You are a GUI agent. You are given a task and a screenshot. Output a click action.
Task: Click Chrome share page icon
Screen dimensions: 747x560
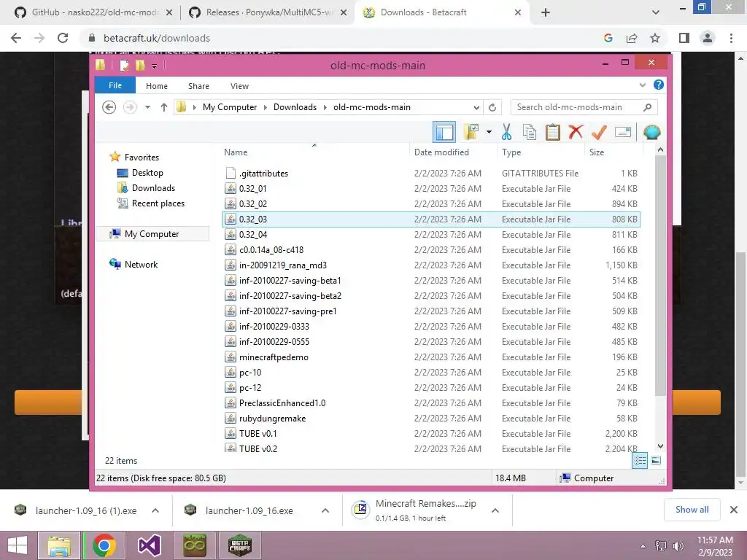[632, 38]
